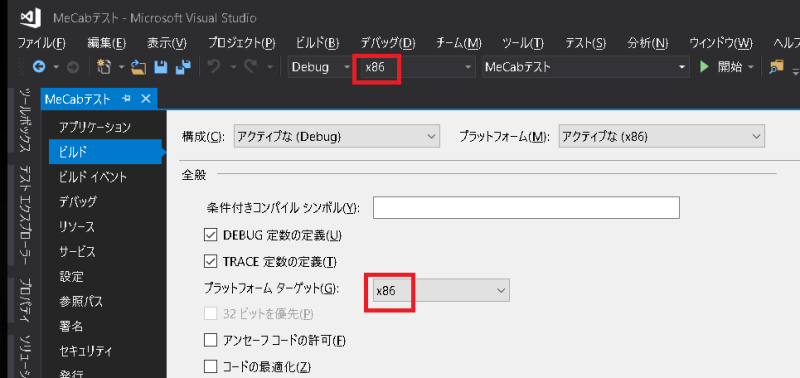Toggle the TRACE 定数の定義 checkbox
The height and width of the screenshot is (378, 800).
point(210,262)
